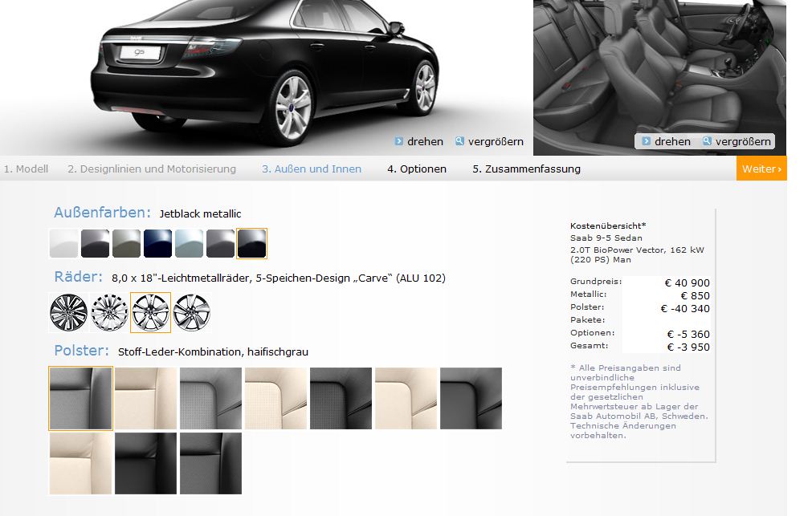The image size is (812, 516).
Task: Click the Außenfarben heading
Action: pyautogui.click(x=103, y=213)
